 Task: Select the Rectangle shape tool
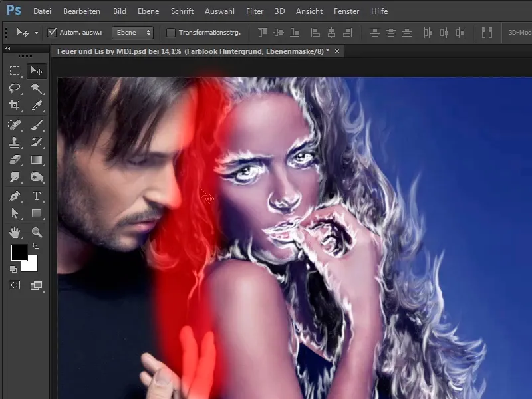click(37, 213)
